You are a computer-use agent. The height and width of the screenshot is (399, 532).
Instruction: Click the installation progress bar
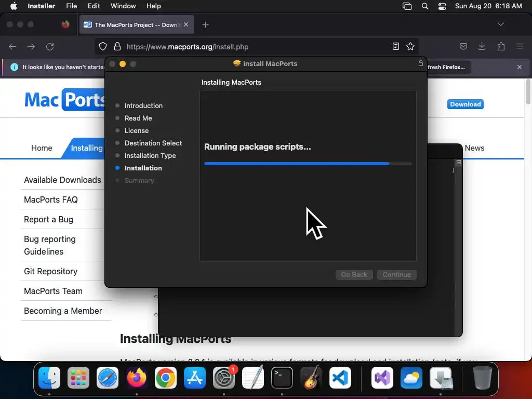point(308,164)
